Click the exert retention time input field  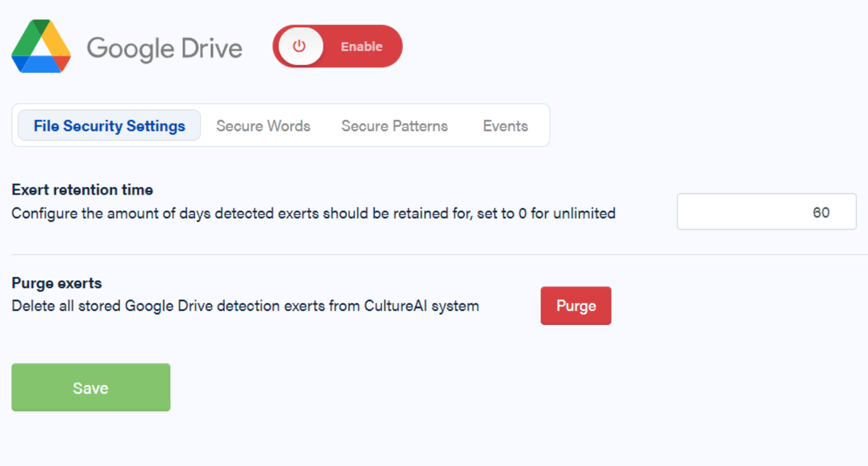click(x=766, y=212)
